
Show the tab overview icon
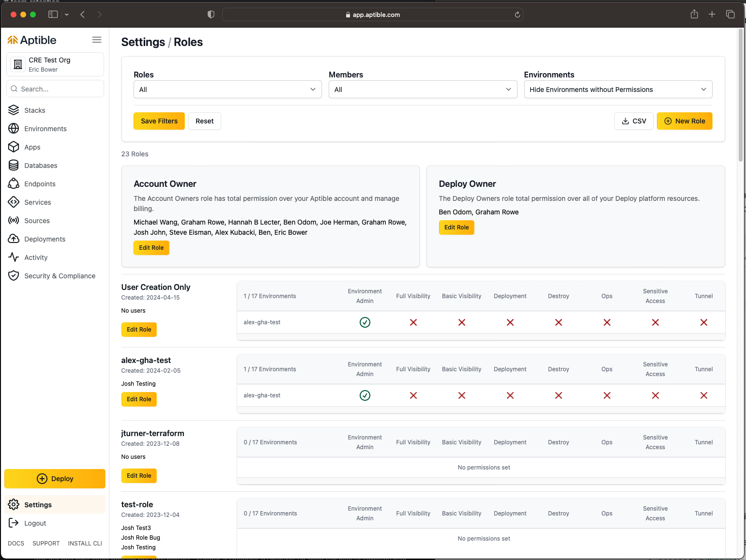click(730, 15)
